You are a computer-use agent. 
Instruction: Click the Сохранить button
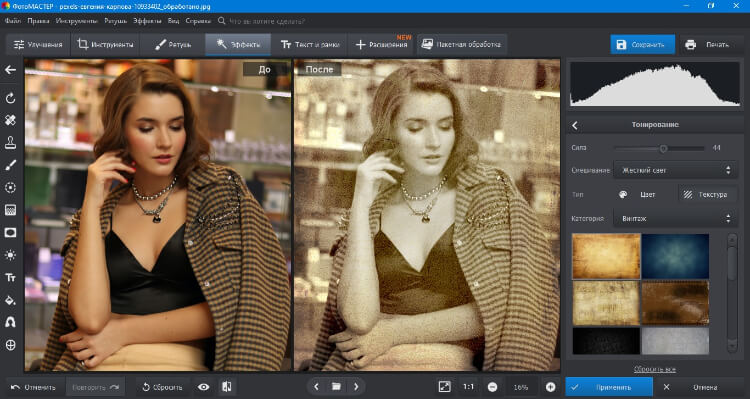(642, 44)
